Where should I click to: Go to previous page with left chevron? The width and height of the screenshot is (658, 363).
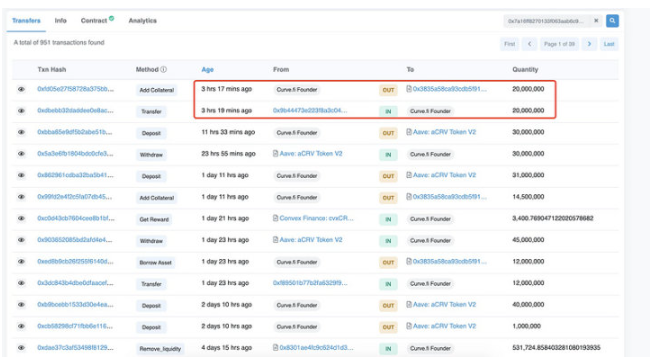(530, 44)
